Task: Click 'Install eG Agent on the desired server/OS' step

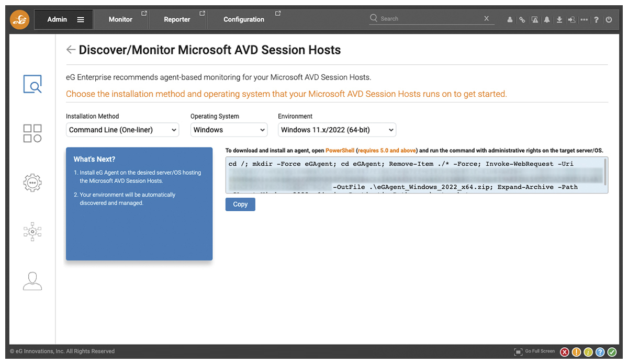Action: (x=139, y=177)
